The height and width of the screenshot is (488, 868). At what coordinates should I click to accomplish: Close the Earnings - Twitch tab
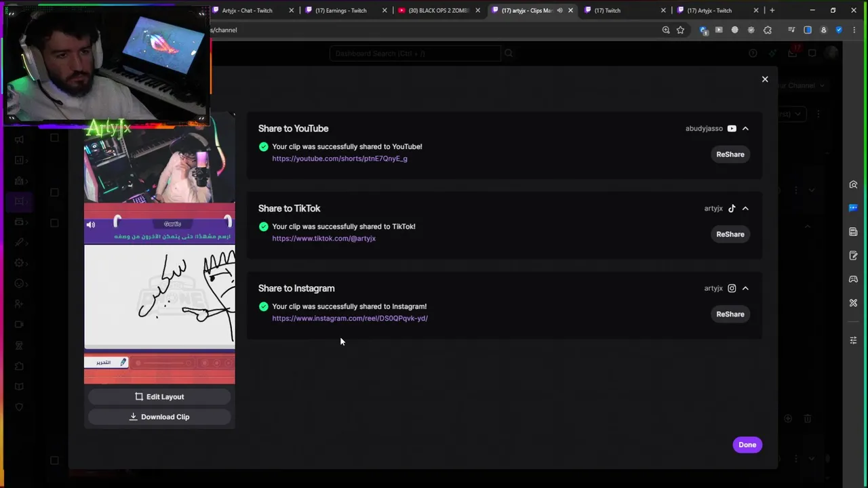tap(384, 10)
